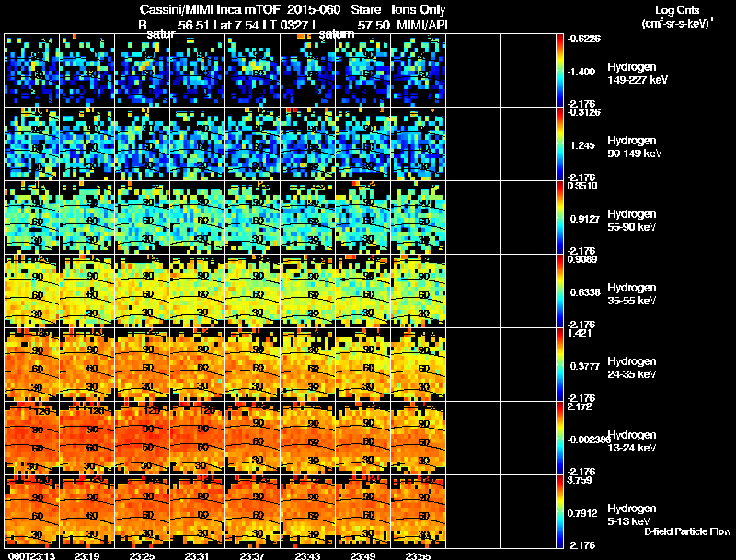Click the -0.6226 color scale value
Viewport: 736px width, 560px height.
click(583, 39)
